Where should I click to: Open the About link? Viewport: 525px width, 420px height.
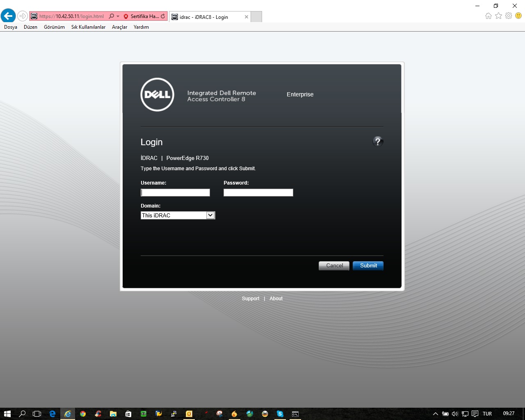point(276,299)
